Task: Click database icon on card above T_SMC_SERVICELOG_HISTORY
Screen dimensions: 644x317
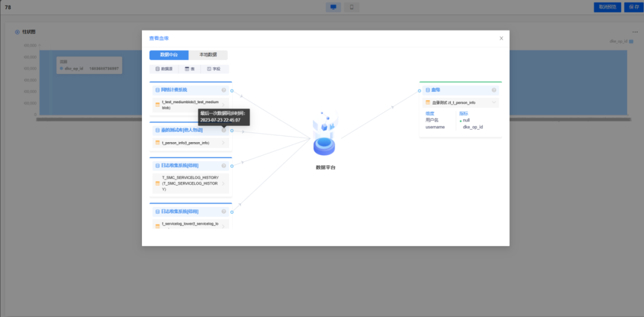Action: click(157, 166)
